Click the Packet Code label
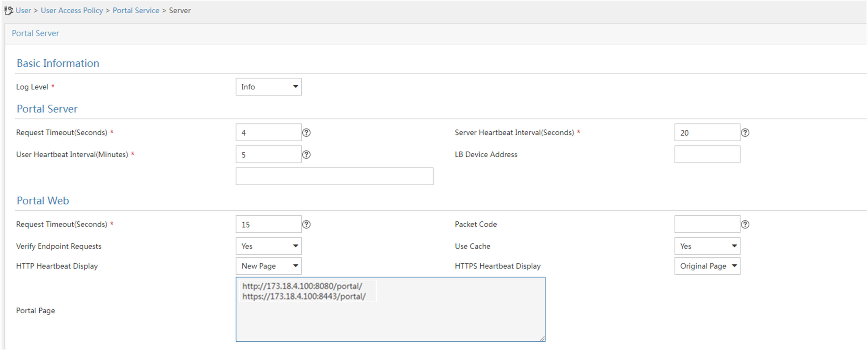Viewport: 868px width, 351px height. coord(476,224)
